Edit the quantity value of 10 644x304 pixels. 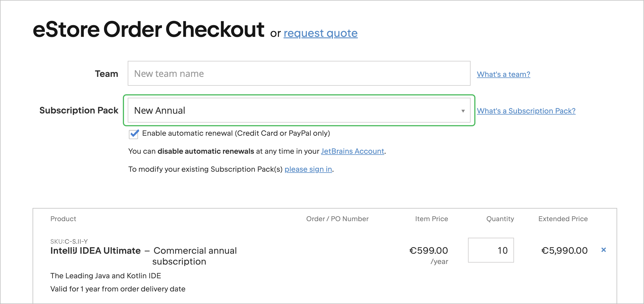pyautogui.click(x=491, y=250)
